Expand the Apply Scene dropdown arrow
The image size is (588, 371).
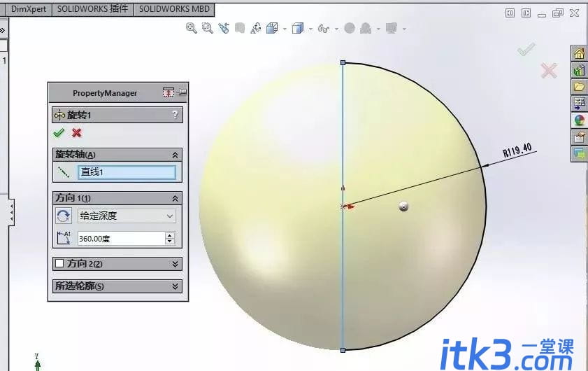[x=378, y=29]
